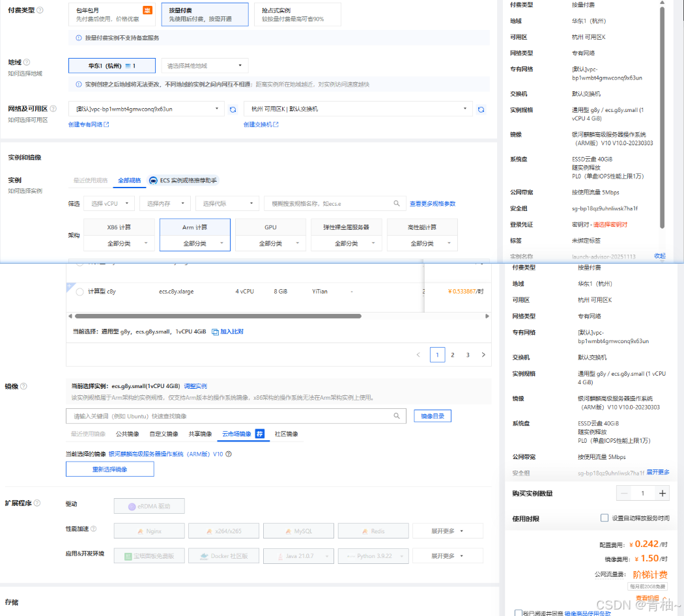
Task: Click the instance table horizontal scrollbar
Action: [x=215, y=316]
